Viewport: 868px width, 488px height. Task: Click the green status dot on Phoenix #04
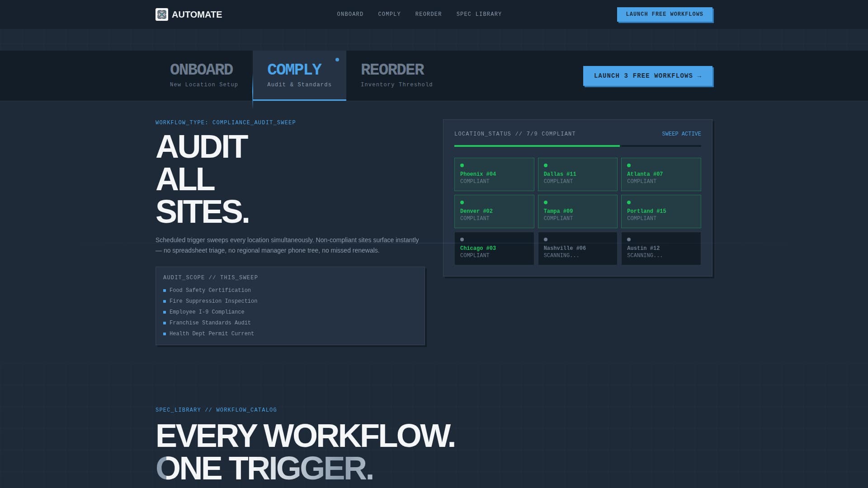click(x=462, y=165)
